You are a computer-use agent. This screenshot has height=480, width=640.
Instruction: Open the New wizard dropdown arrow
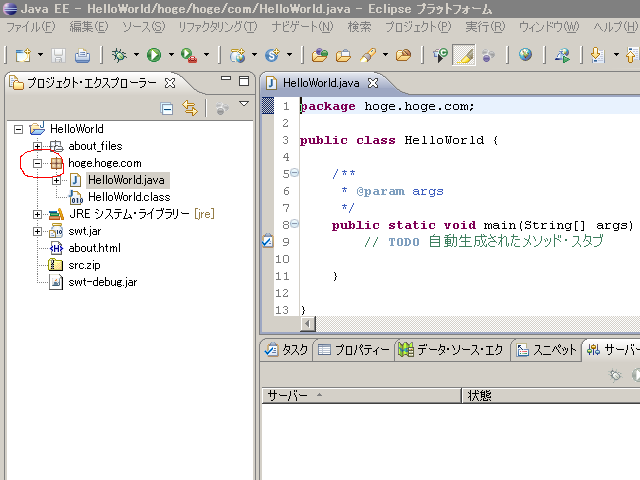pos(40,54)
